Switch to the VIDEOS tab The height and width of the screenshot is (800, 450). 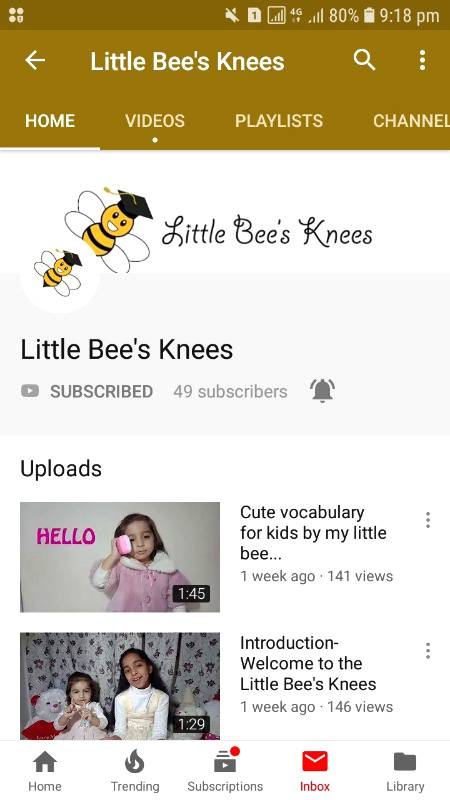(x=155, y=121)
